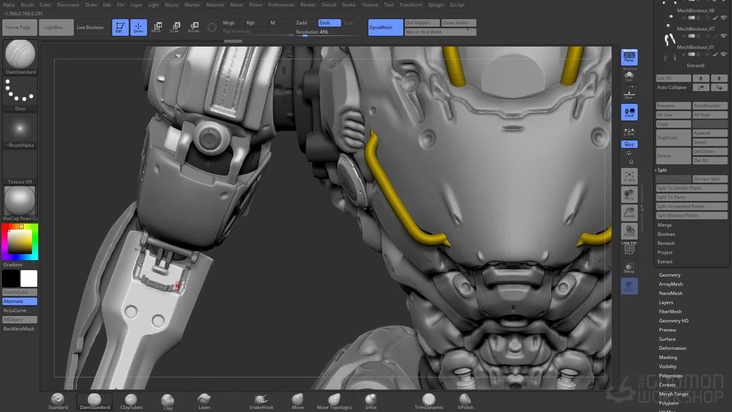732x412 pixels.
Task: Toggle Live Boolean mode
Action: coord(90,28)
